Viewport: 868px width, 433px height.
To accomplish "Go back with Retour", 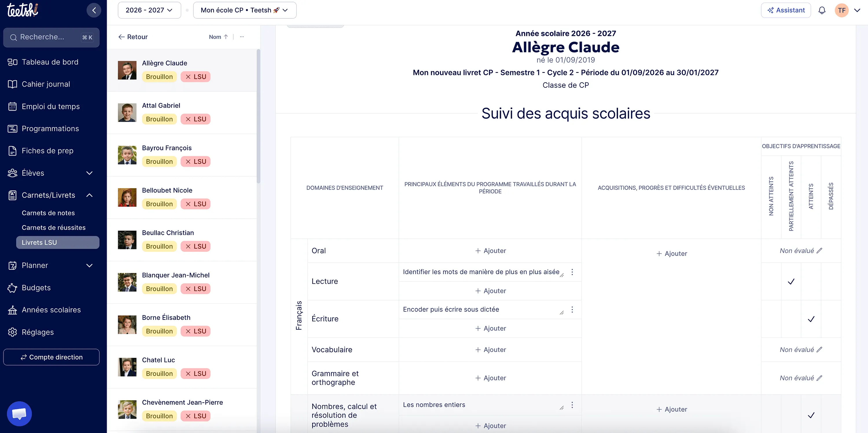I will [x=133, y=37].
